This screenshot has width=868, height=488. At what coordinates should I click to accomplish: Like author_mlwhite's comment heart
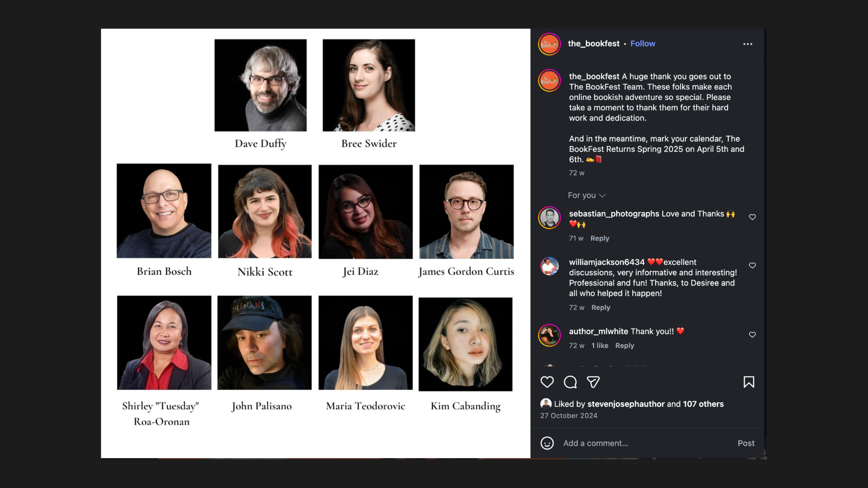pyautogui.click(x=752, y=335)
